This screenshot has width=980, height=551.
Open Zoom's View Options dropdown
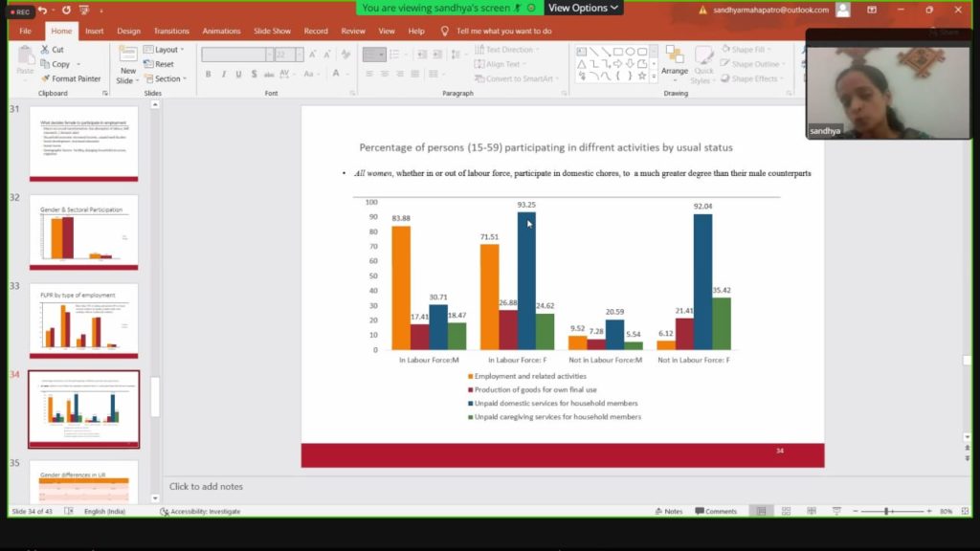click(x=583, y=8)
